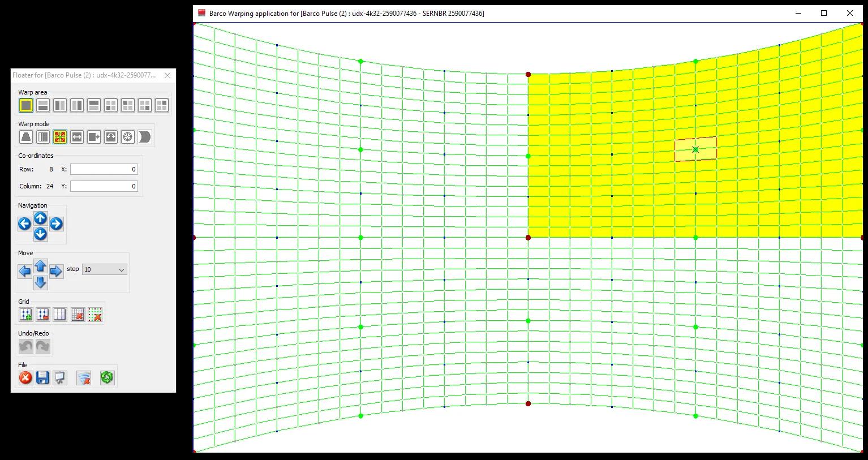Add grid points with Grid plus icon
The height and width of the screenshot is (460, 868).
tap(26, 315)
